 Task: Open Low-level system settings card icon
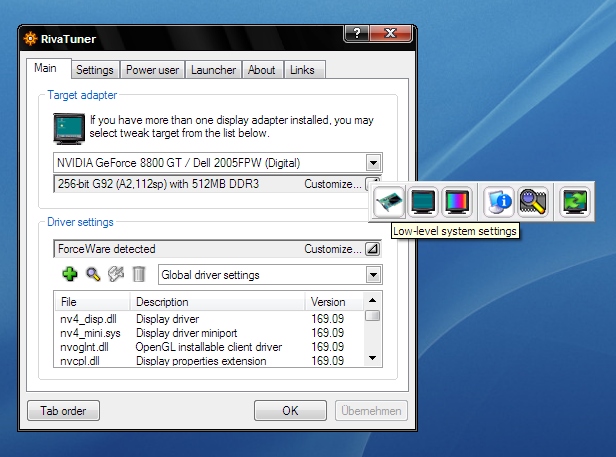click(389, 202)
